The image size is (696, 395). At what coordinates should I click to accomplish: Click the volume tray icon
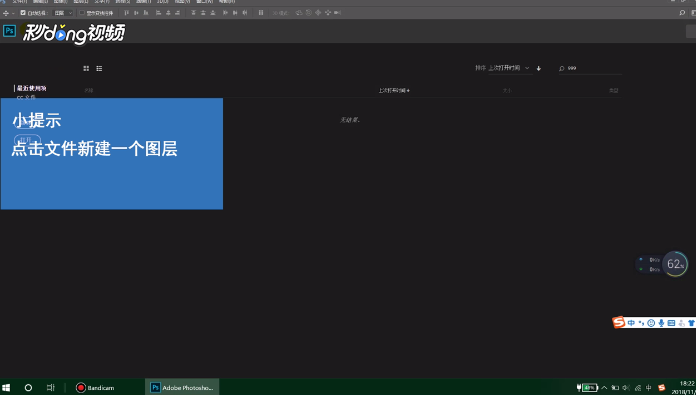[626, 387]
